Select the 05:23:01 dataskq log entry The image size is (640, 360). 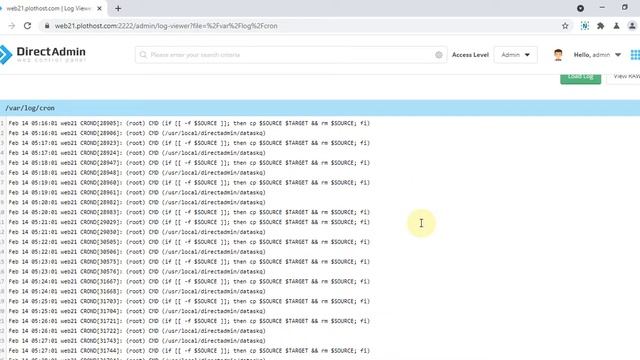[137, 272]
